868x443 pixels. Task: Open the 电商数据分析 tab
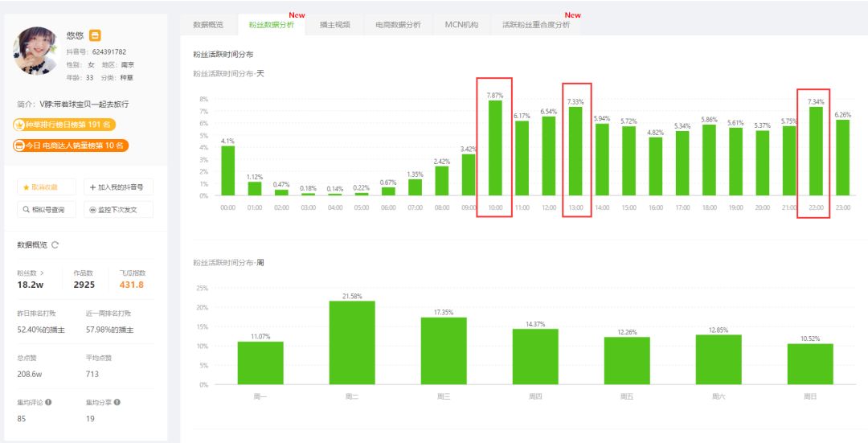click(398, 25)
